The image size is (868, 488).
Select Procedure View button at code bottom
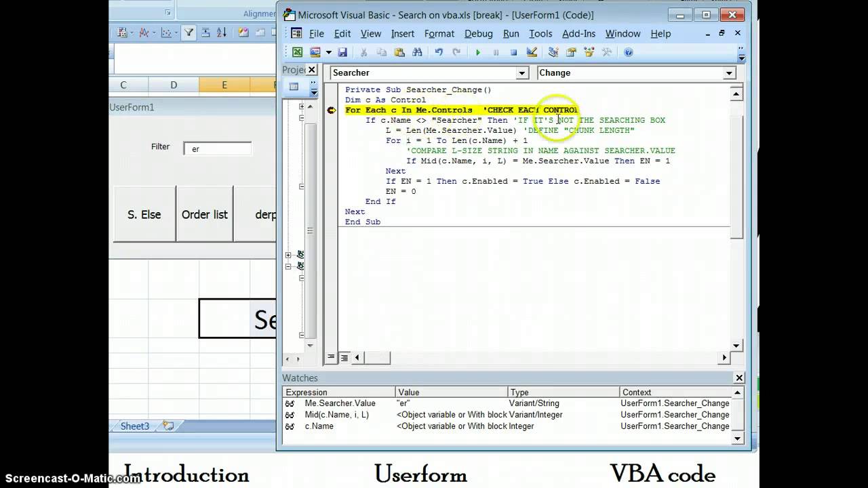[331, 357]
